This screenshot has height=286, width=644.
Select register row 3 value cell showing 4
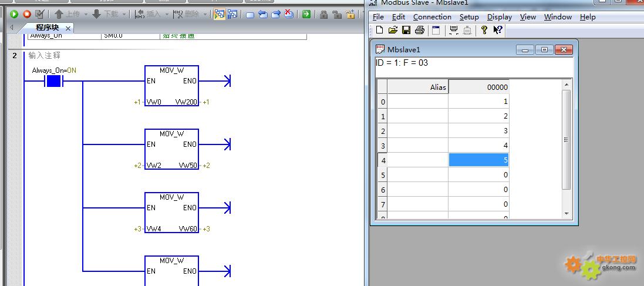[479, 146]
